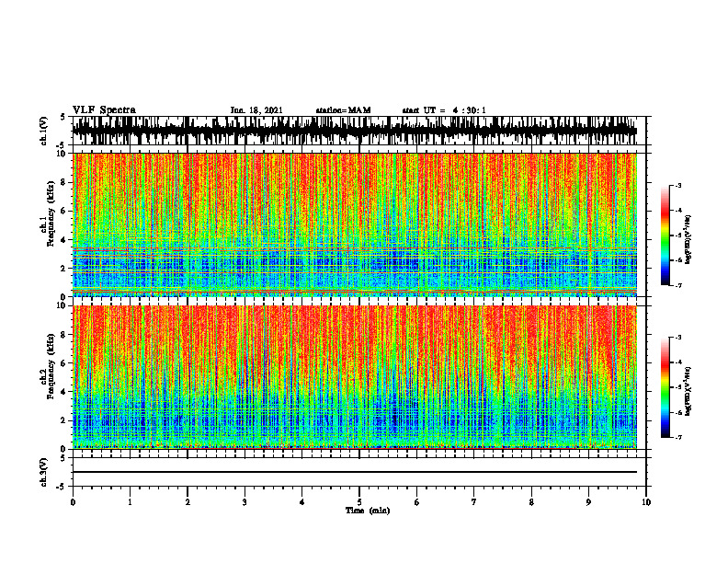
Task: Click time axis tick label "0"
Action: [73, 502]
